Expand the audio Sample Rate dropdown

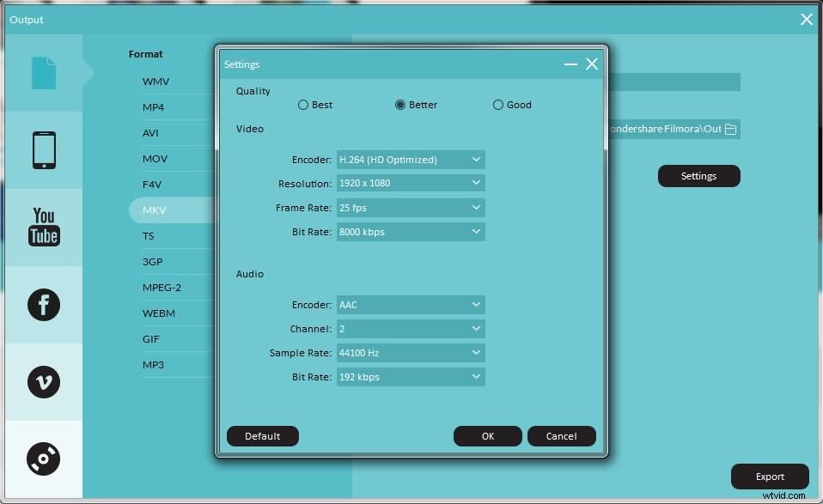click(x=411, y=352)
